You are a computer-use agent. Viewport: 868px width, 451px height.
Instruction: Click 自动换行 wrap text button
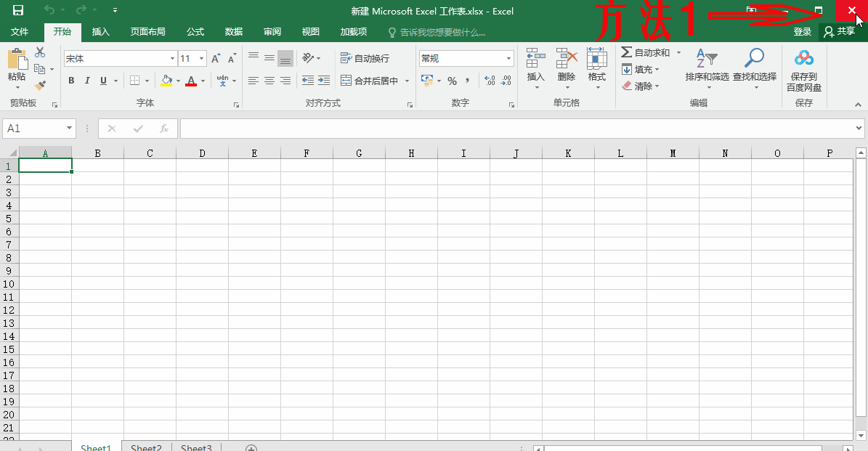[365, 58]
